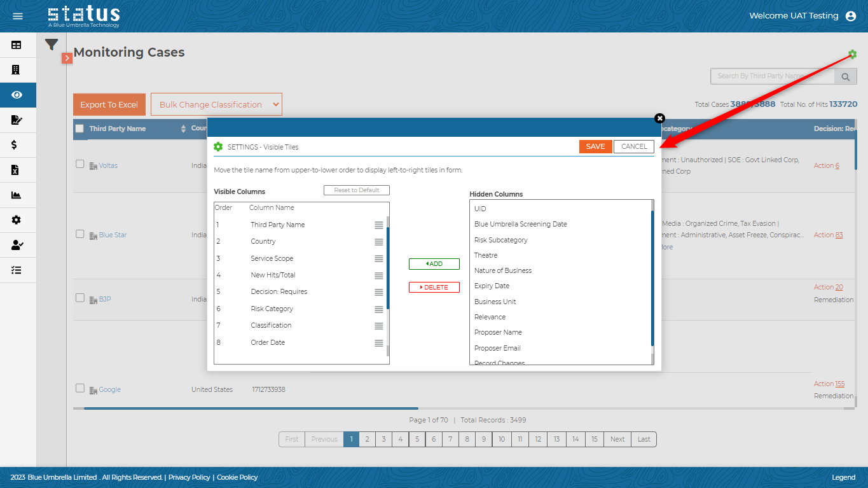Open the chart reports sidebar icon
Screen dimensions: 868x488
click(17, 195)
